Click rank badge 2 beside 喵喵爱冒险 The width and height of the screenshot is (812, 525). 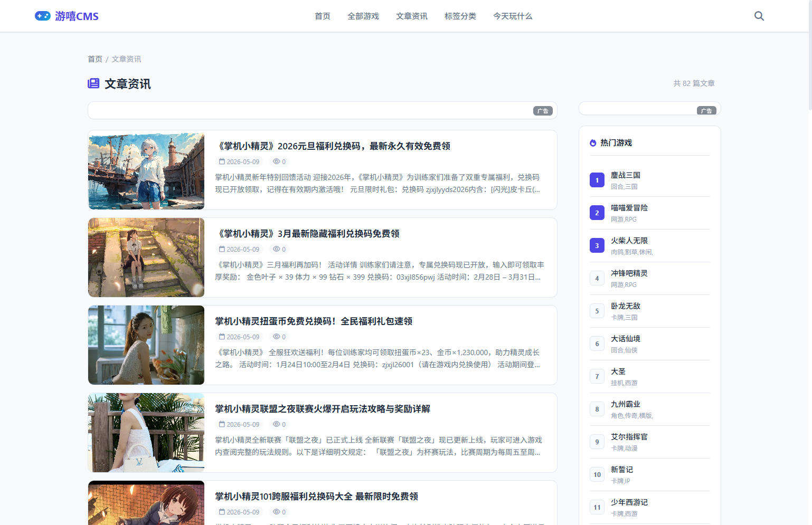click(x=597, y=213)
